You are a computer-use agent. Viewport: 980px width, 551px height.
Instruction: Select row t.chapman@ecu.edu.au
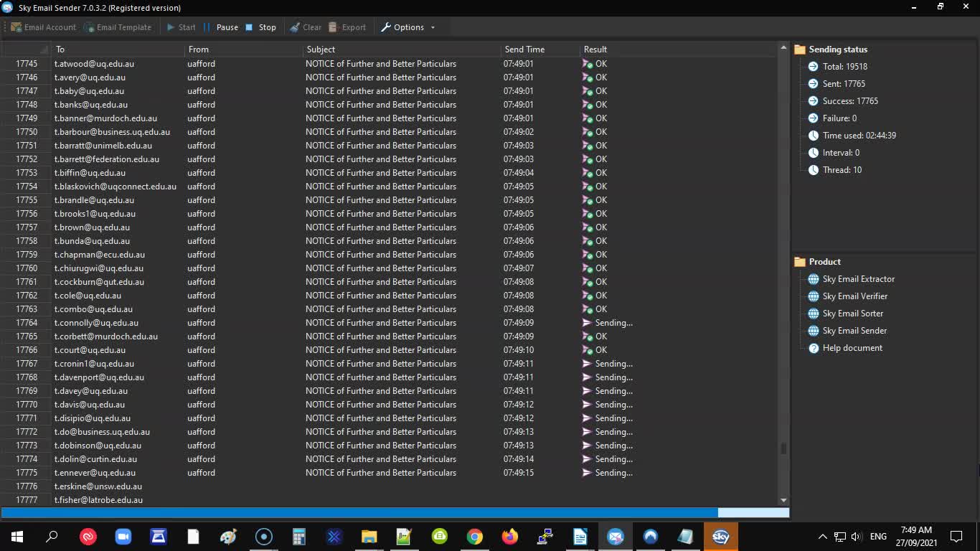point(389,255)
